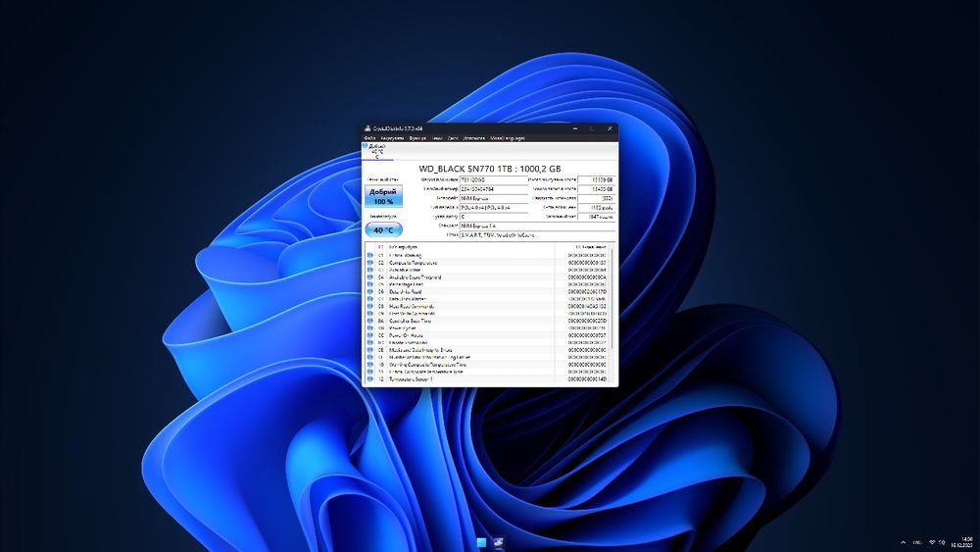Screen dimensions: 980x552
Task: Click total host writes value field
Action: [596, 189]
